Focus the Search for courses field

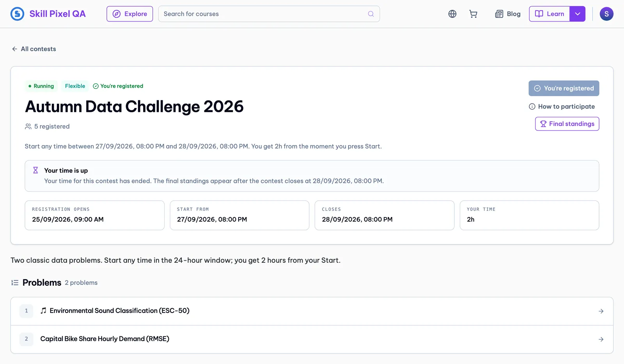tap(269, 14)
